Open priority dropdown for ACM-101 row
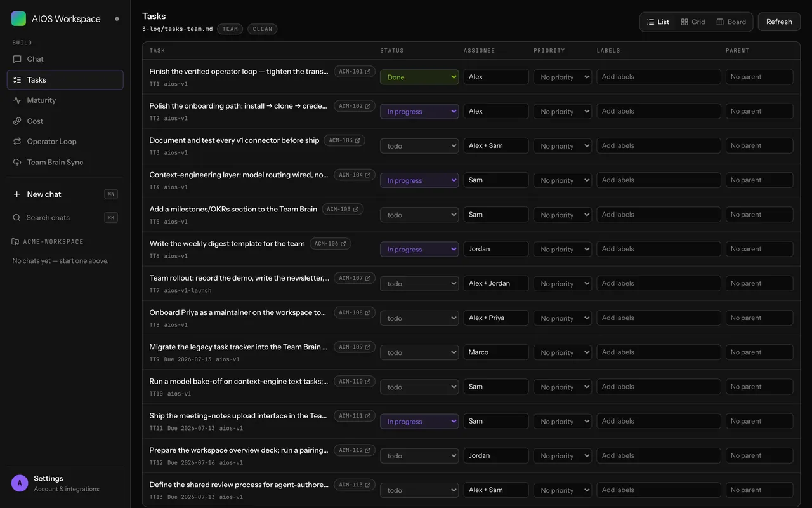Image resolution: width=812 pixels, height=508 pixels. pos(563,77)
